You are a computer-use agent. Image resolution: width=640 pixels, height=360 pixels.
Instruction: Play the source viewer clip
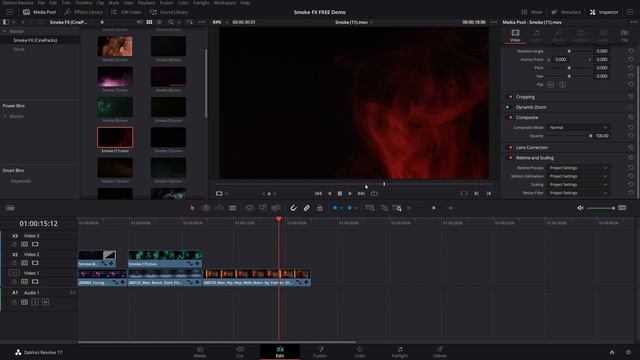point(350,193)
